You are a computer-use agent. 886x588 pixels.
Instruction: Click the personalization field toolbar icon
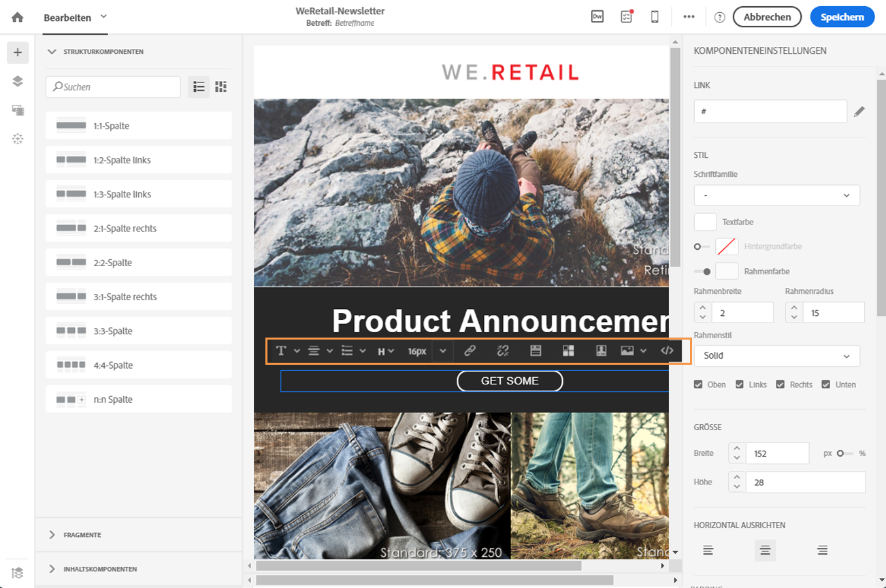pyautogui.click(x=536, y=350)
